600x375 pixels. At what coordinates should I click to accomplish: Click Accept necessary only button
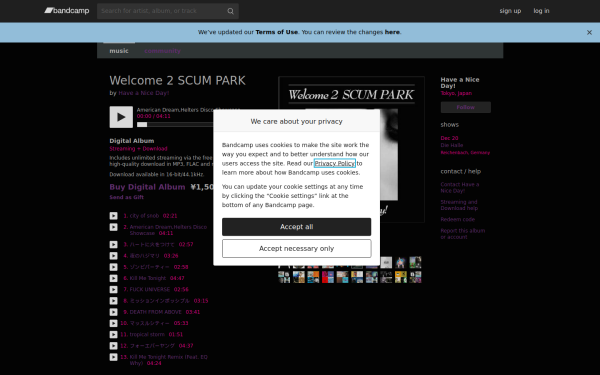click(x=297, y=249)
